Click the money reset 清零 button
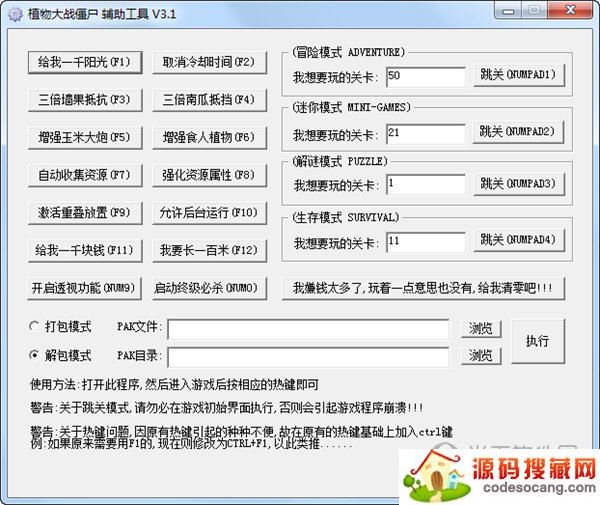This screenshot has height=505, width=600. point(423,288)
